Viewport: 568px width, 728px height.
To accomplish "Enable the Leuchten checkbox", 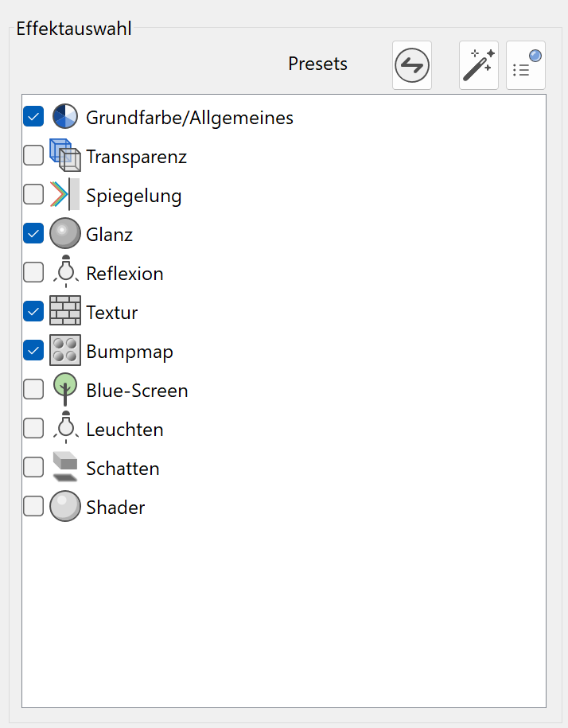I will click(33, 428).
